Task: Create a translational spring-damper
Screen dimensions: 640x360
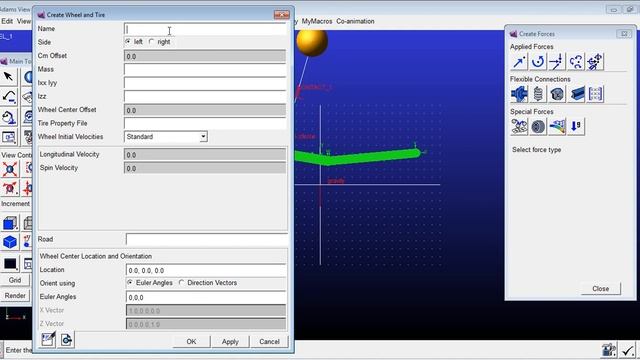Action: 538,94
